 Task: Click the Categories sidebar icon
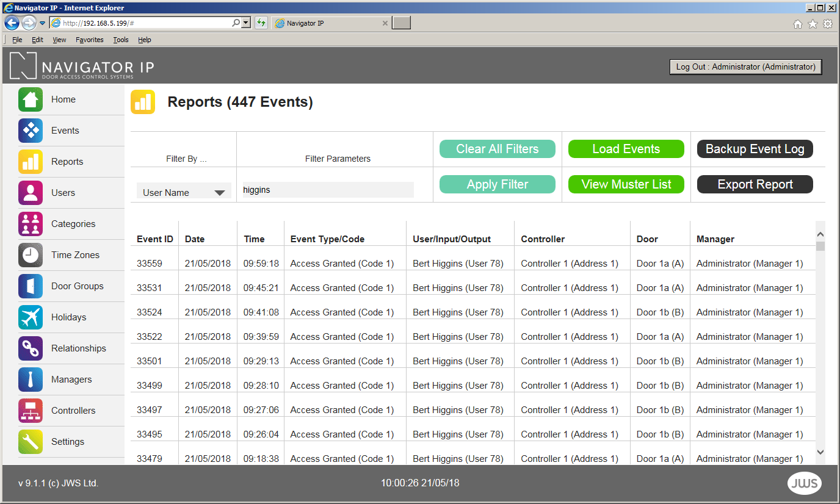pos(31,224)
